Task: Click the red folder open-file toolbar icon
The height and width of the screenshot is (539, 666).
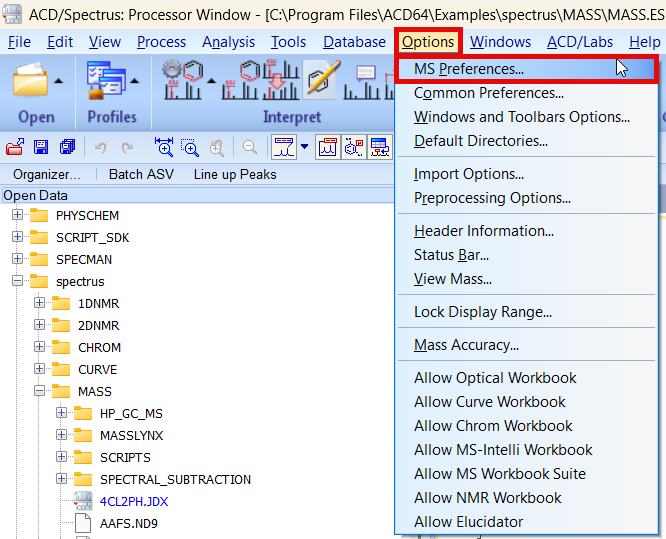Action: click(15, 147)
